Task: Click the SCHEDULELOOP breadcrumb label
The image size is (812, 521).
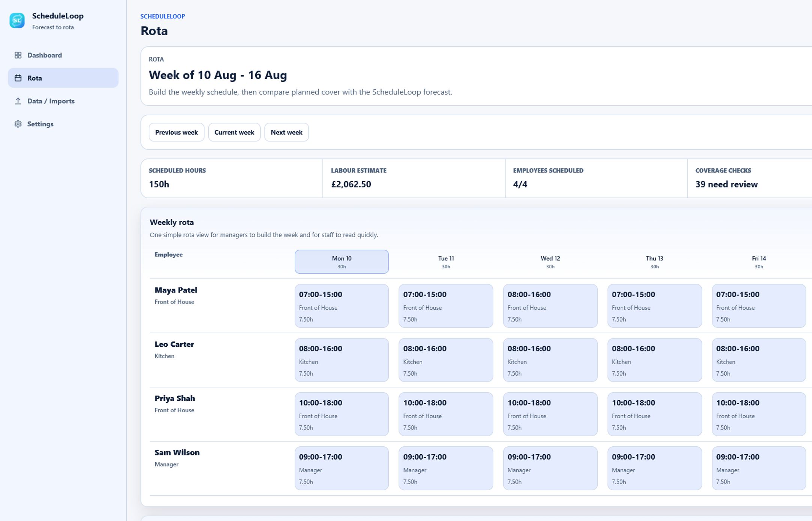Action: (163, 16)
